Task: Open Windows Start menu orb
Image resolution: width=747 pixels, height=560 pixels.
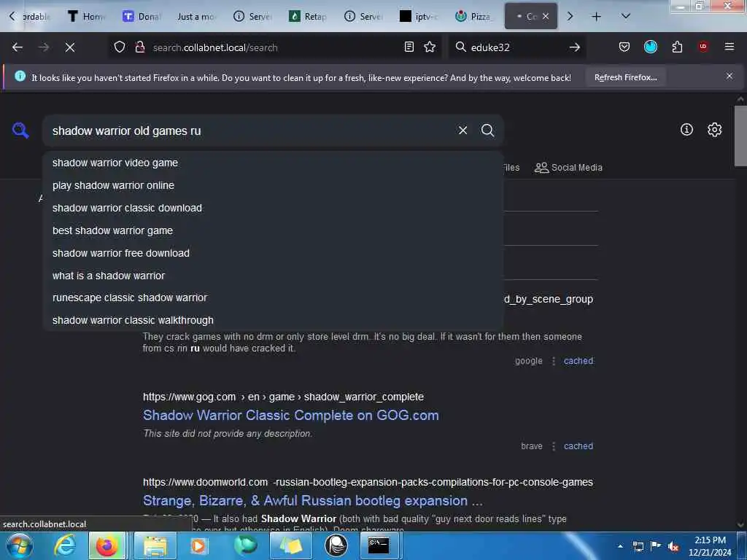Action: tap(18, 545)
